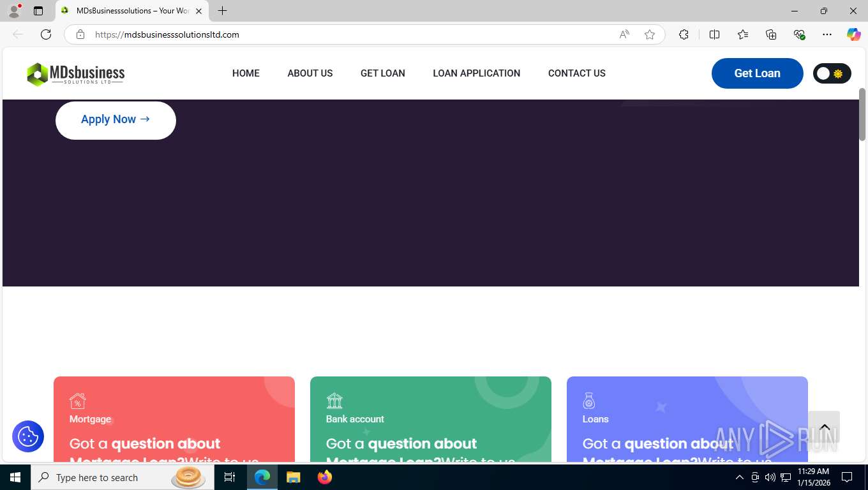The image size is (868, 490).
Task: Select the Bank account card label
Action: click(x=355, y=419)
